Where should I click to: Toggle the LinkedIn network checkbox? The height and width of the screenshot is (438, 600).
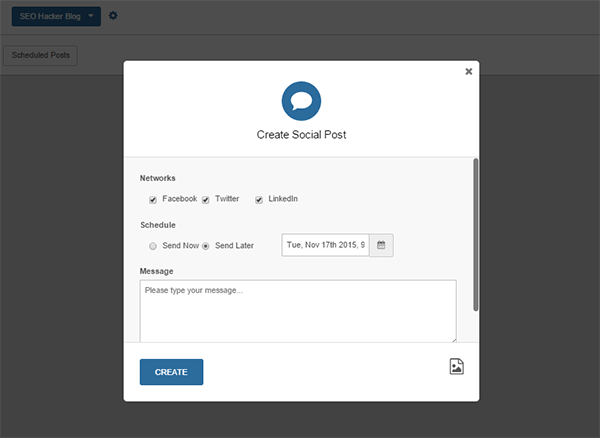pos(259,199)
